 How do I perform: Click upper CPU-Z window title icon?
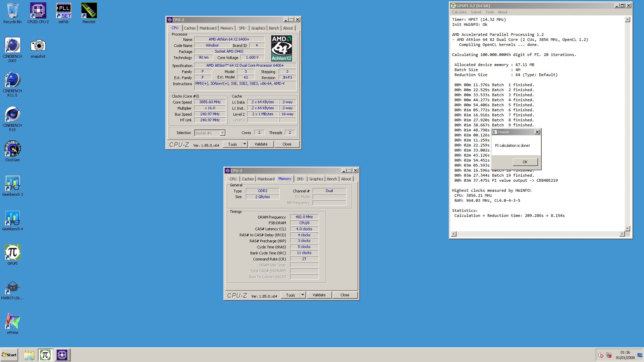pyautogui.click(x=170, y=20)
